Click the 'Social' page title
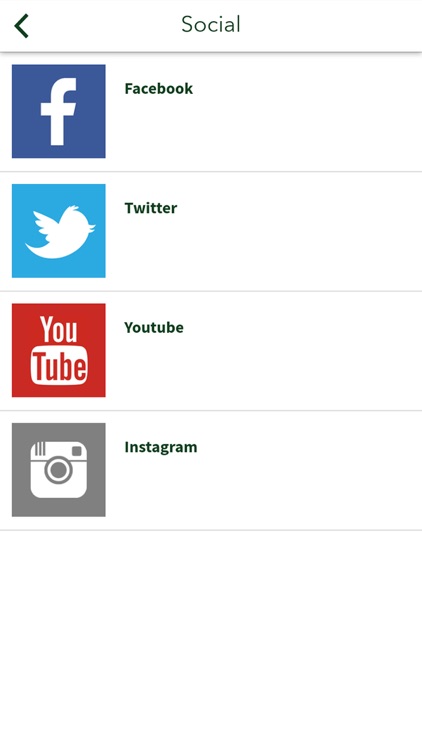This screenshot has width=422, height=750. point(211,24)
